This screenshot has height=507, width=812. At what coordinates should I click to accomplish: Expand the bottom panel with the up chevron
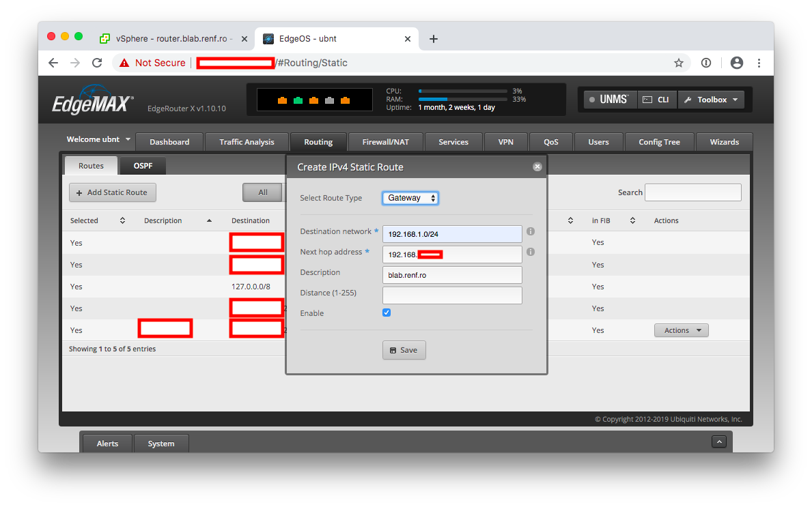pos(719,441)
